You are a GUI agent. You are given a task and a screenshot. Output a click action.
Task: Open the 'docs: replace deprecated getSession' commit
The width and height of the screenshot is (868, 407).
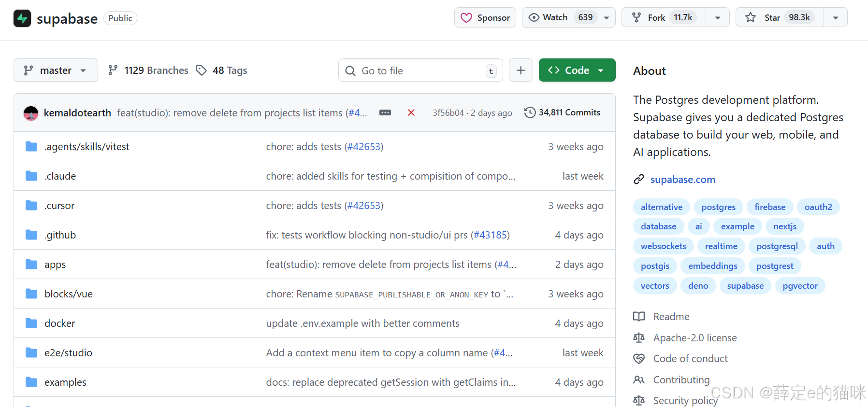point(391,382)
